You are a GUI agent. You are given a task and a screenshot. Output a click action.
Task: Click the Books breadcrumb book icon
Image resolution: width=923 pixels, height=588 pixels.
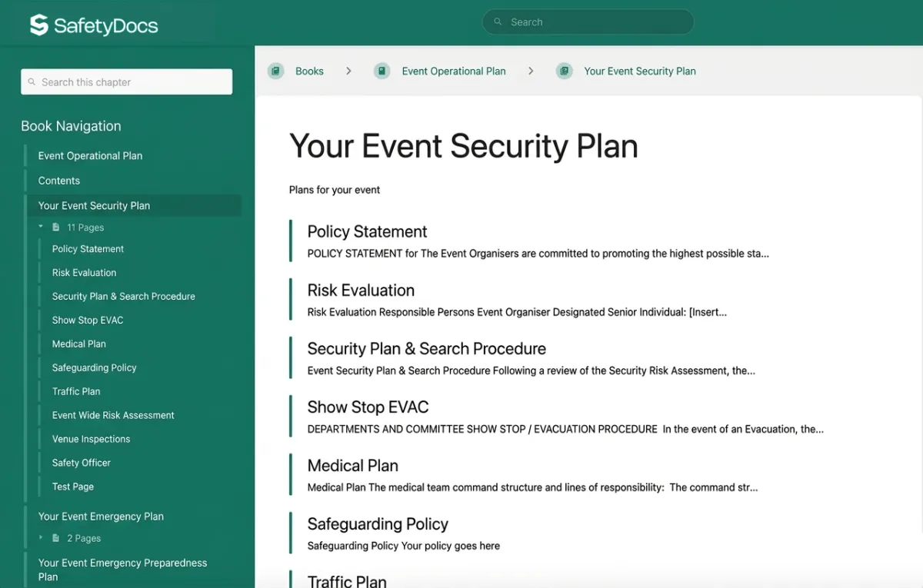[x=275, y=70]
